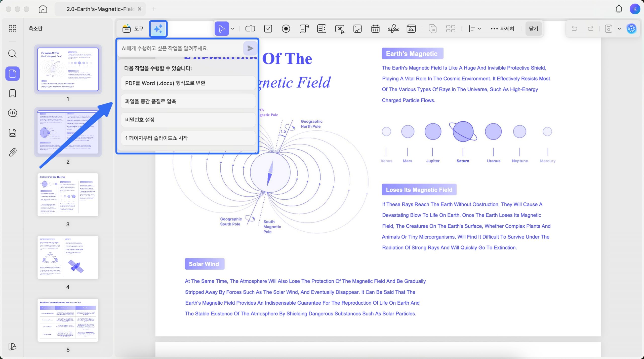Select the text box annotation tool

point(250,28)
